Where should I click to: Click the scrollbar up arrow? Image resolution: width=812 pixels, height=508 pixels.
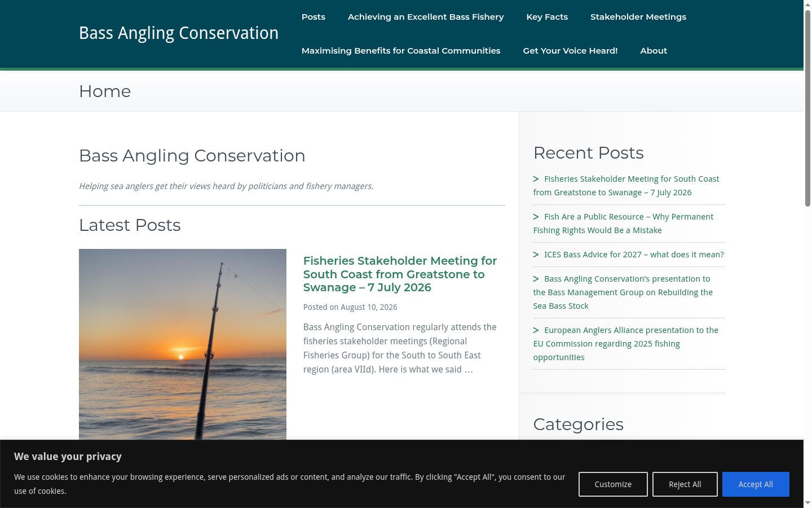point(807,5)
